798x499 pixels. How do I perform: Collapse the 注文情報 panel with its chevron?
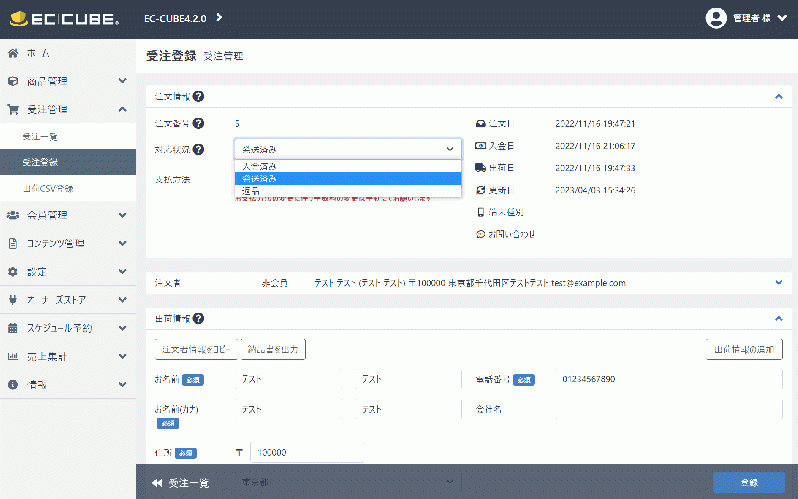coord(779,96)
